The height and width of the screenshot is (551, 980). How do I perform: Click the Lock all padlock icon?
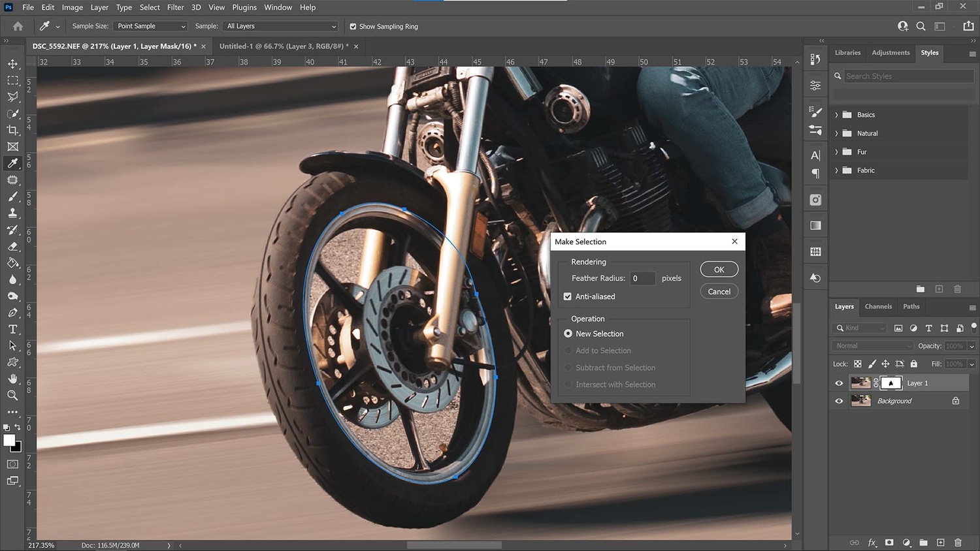914,364
